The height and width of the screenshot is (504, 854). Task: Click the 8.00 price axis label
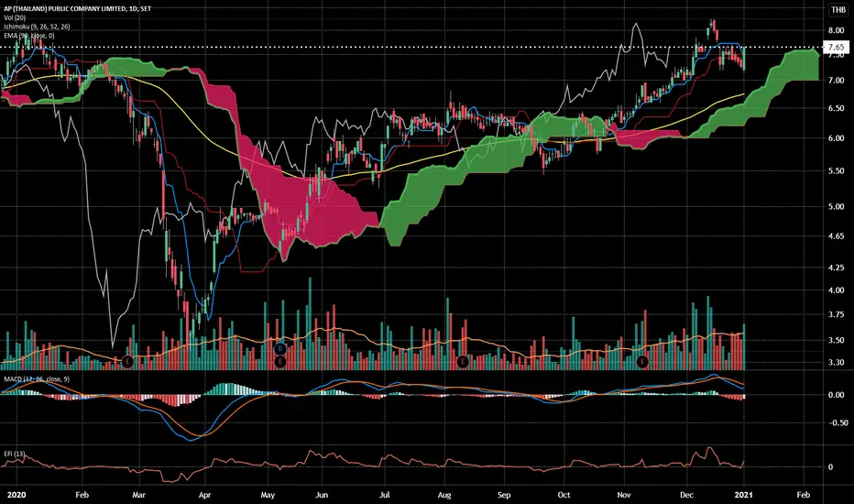pos(836,30)
